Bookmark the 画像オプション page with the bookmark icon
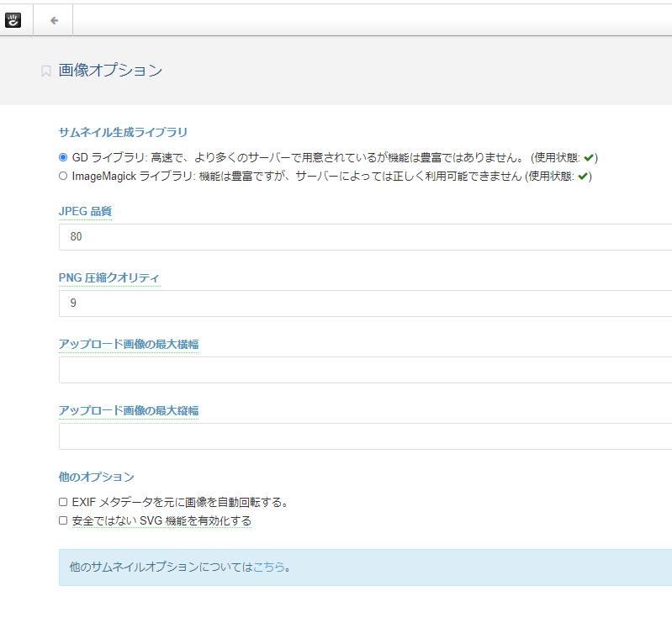The height and width of the screenshot is (644, 672). point(46,71)
